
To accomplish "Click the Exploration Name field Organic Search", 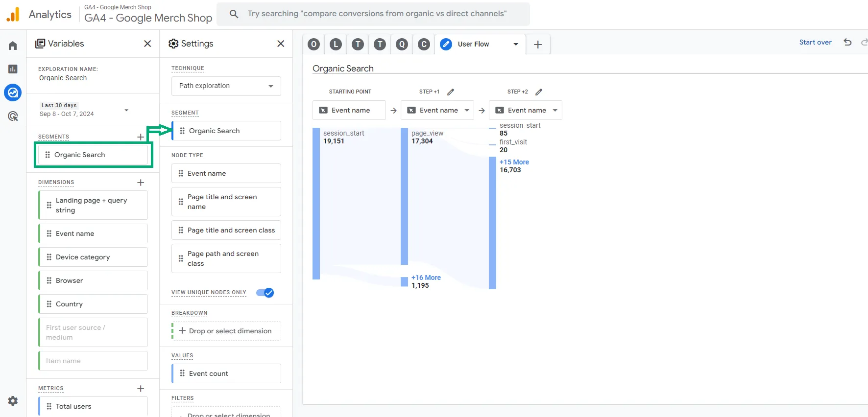I will (63, 78).
